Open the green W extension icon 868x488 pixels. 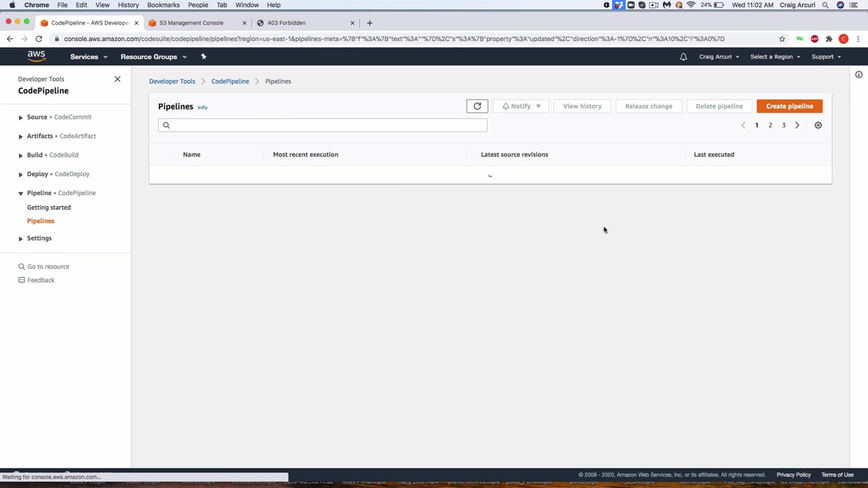(x=800, y=39)
